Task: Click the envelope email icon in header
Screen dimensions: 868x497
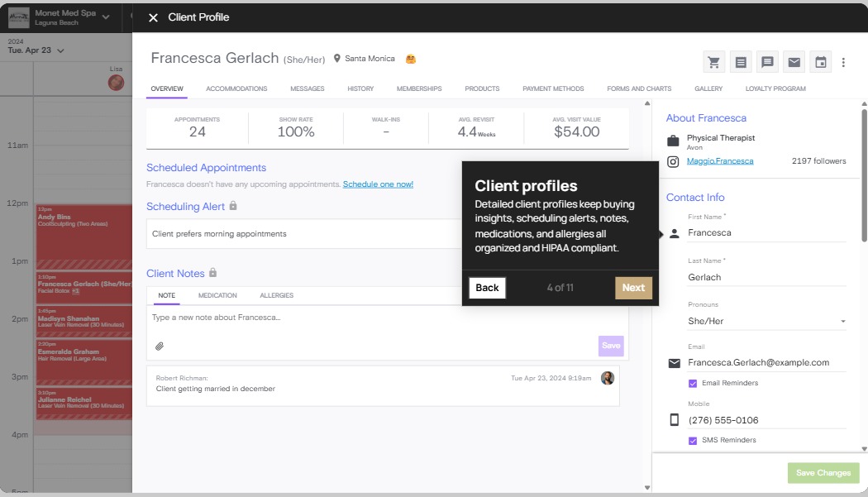Action: [794, 62]
